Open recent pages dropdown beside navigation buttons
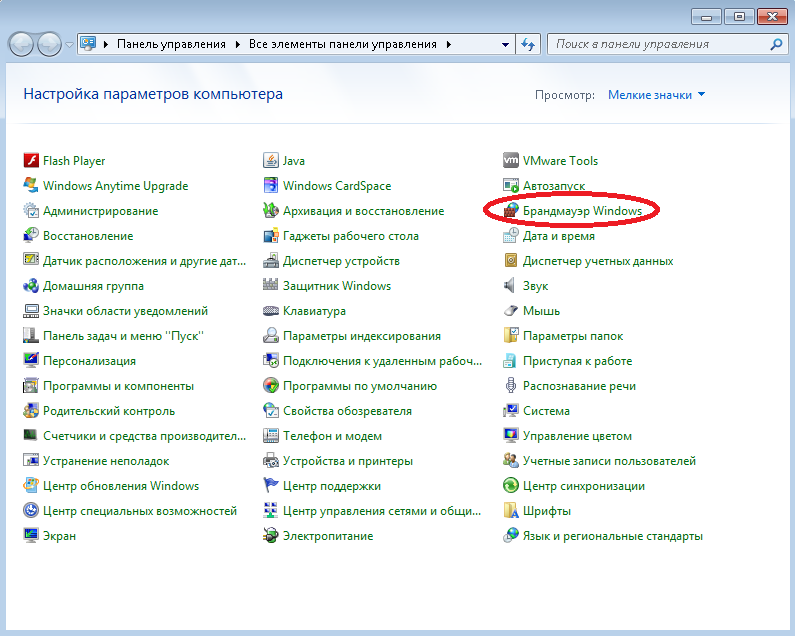795x636 pixels. [x=69, y=45]
